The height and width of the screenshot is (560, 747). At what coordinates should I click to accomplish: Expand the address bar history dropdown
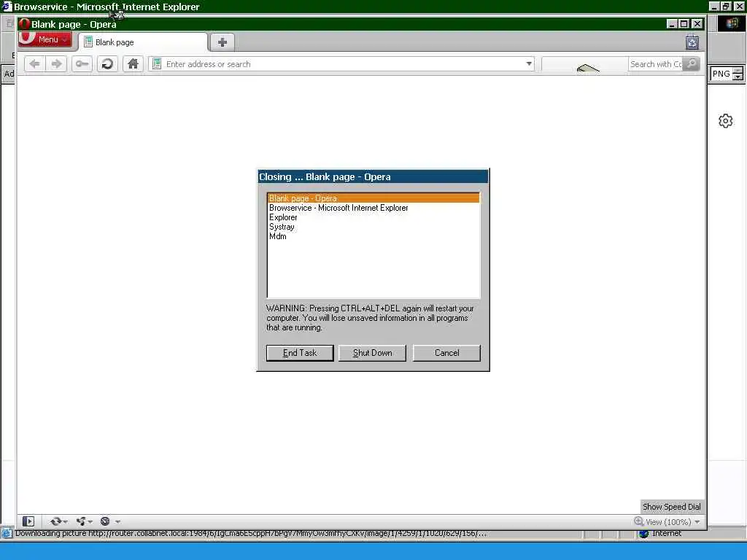529,64
